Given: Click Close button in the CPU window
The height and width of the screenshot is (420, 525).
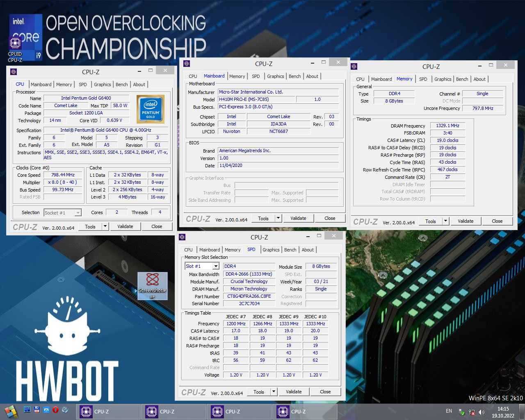Looking at the screenshot, I should (157, 226).
